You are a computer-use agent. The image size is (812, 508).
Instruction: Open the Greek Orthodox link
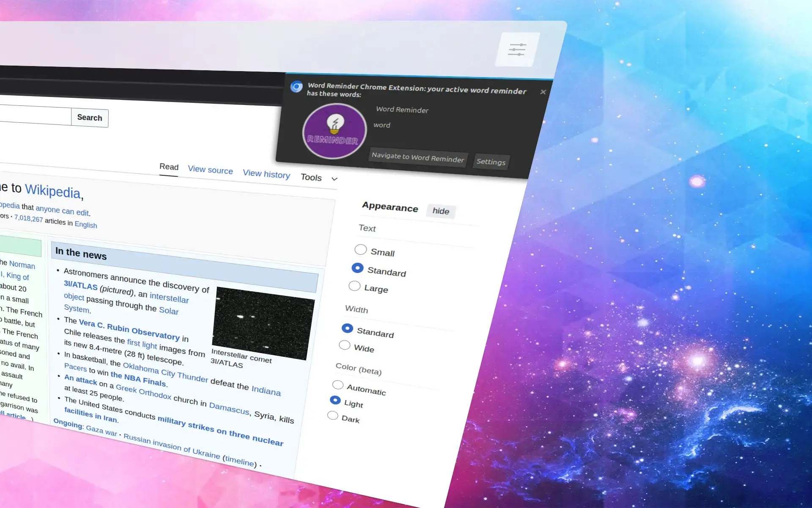144,392
